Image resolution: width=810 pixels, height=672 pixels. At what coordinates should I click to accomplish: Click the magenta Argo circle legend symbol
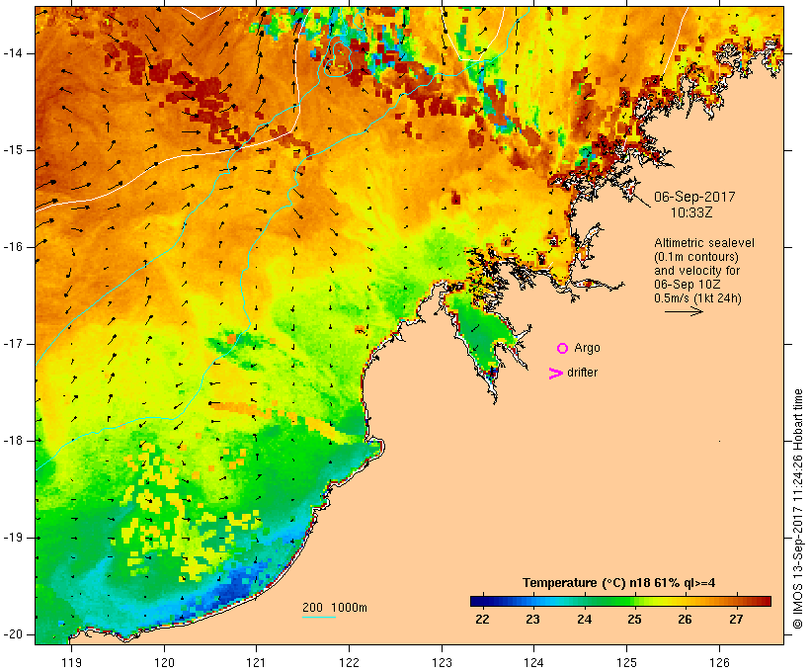tap(563, 349)
